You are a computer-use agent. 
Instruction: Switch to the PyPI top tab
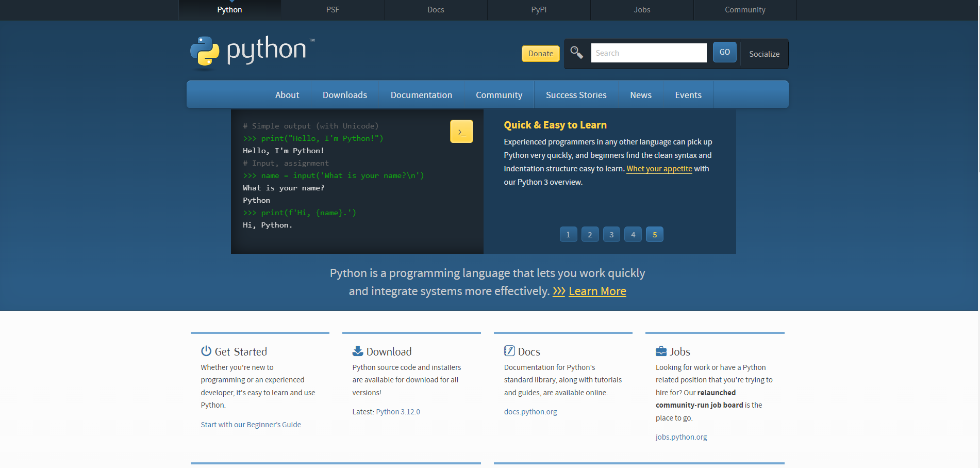tap(539, 10)
